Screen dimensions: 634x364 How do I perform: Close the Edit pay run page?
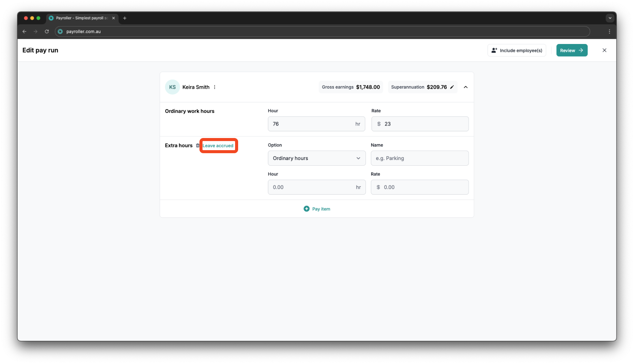(604, 50)
